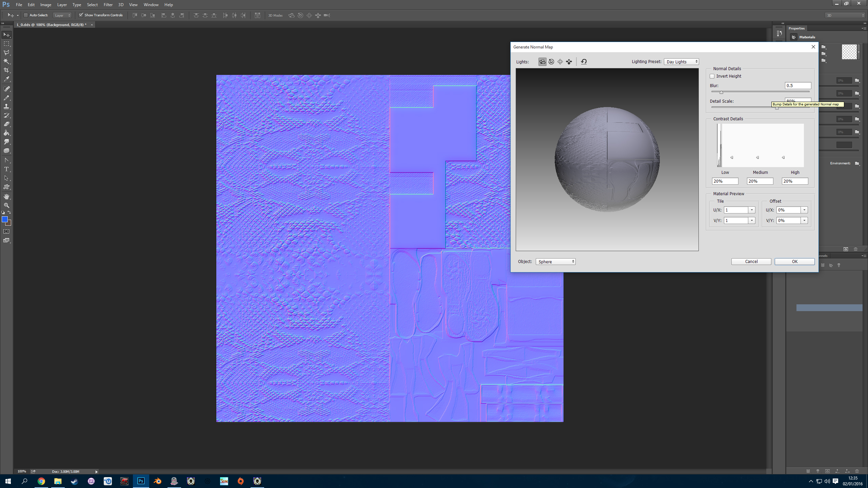Select the Crop tool

click(6, 70)
